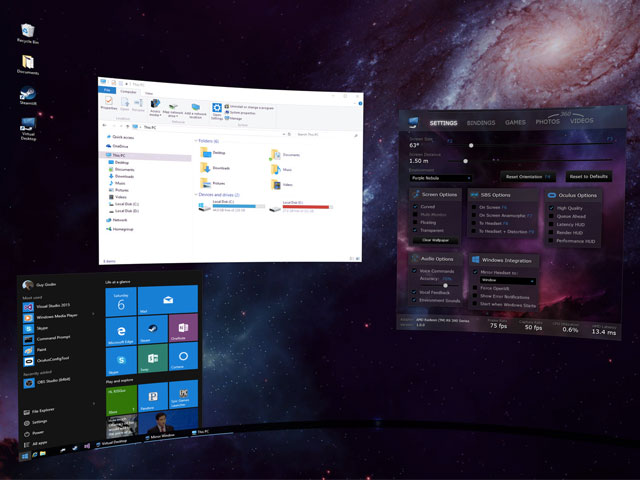
Task: Expand Windows Media Player jump list arrow
Action: coord(93,314)
